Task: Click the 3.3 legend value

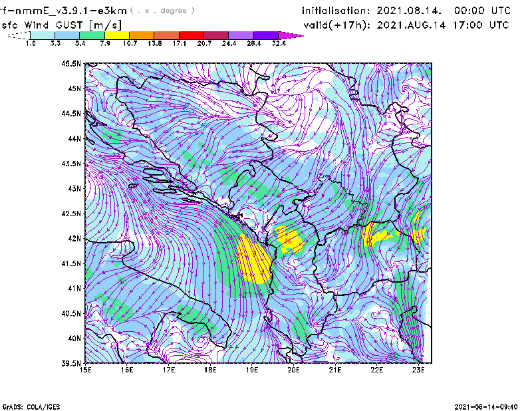Action: (55, 43)
